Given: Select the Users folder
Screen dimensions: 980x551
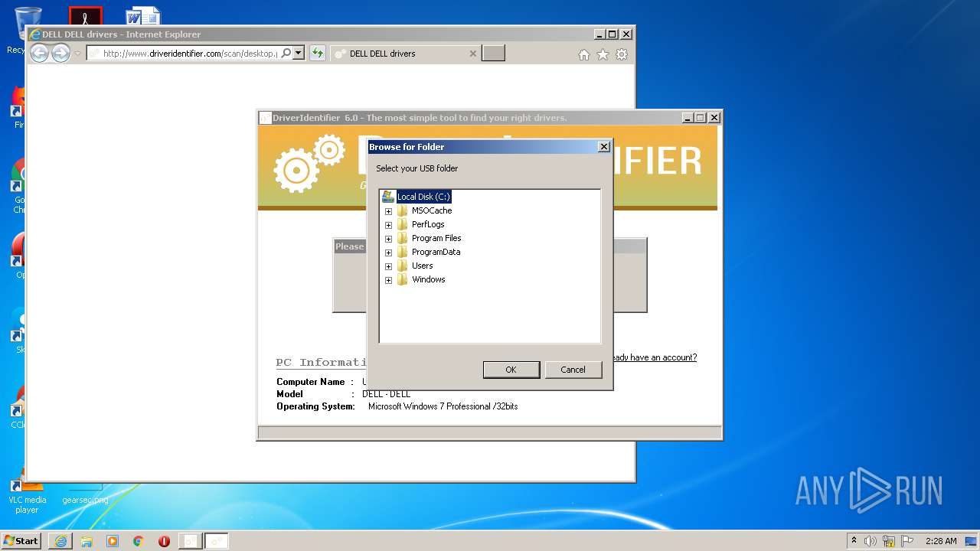Looking at the screenshot, I should tap(422, 266).
